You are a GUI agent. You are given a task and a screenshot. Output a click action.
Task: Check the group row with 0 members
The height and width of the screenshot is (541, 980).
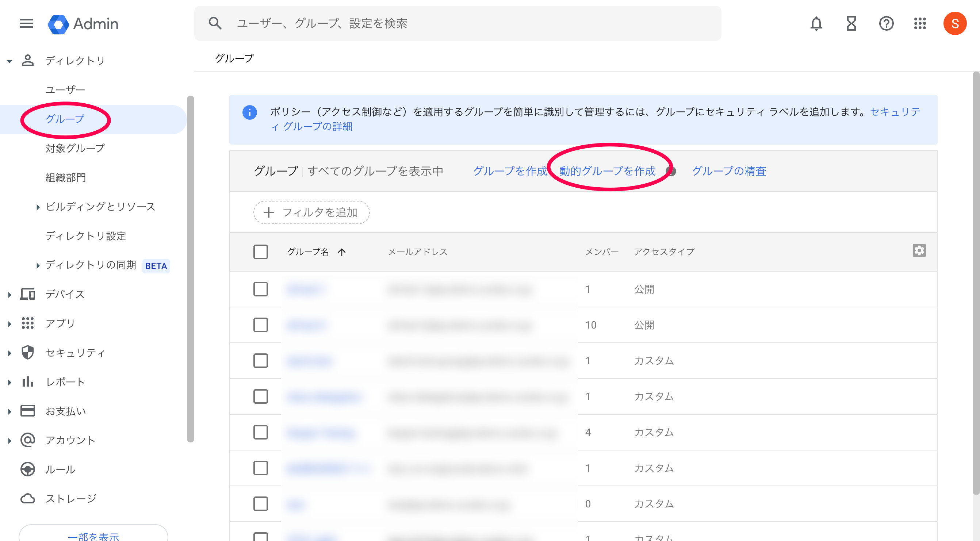click(261, 504)
